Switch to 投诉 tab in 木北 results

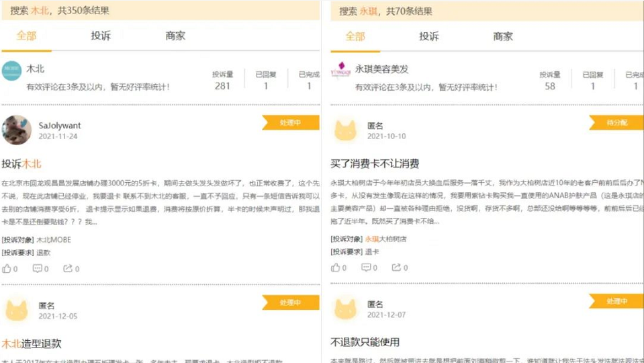(x=101, y=36)
